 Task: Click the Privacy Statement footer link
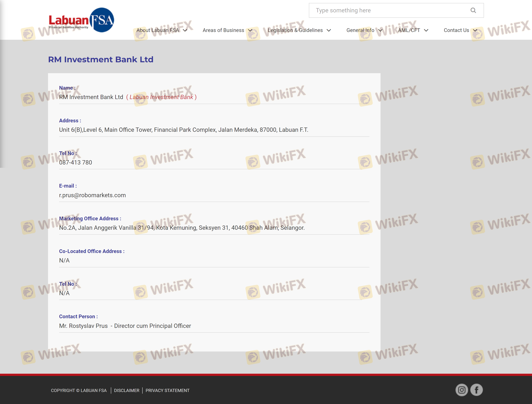167,390
